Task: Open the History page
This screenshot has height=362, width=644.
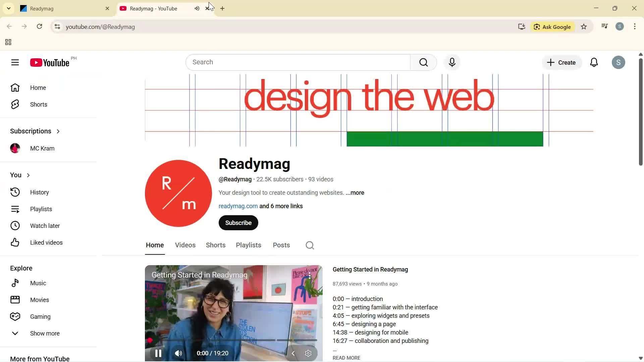Action: [39, 192]
